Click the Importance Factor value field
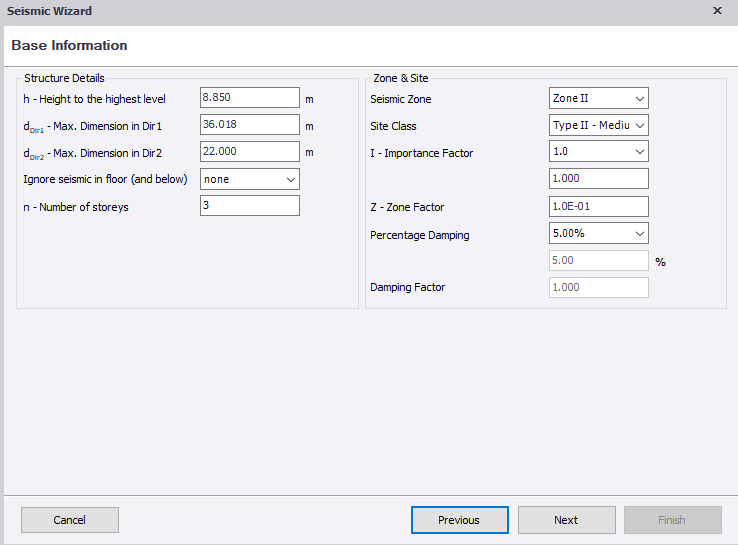738x545 pixels. 599,178
